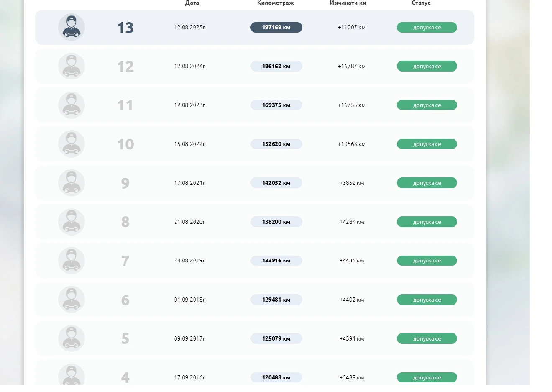Click the Статус column header
The height and width of the screenshot is (392, 552).
click(x=421, y=3)
